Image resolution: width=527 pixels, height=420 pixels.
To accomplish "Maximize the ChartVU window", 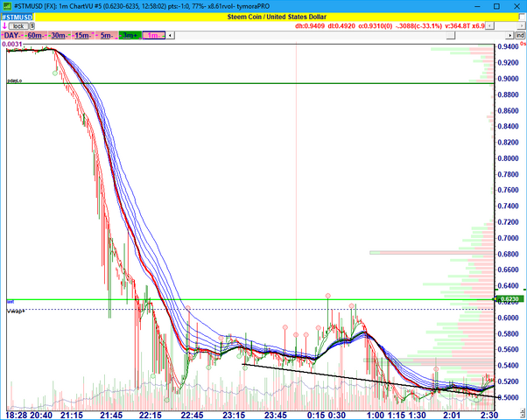I will (496, 6).
